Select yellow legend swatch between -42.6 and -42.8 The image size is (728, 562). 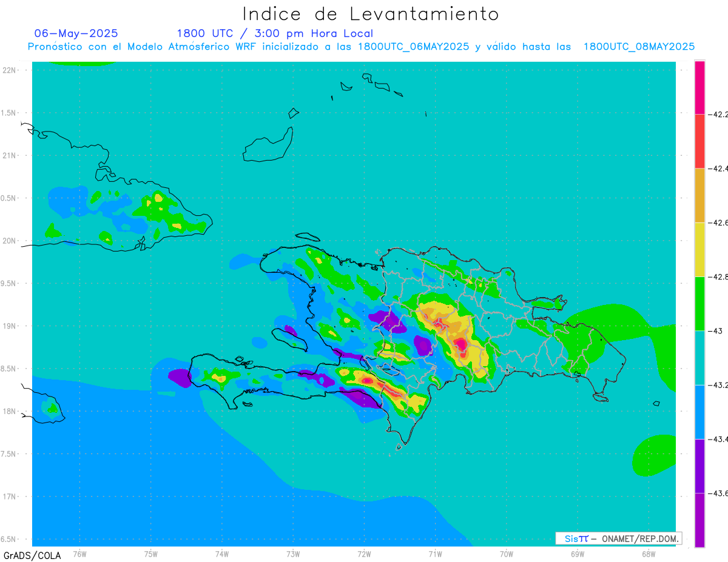pos(699,250)
